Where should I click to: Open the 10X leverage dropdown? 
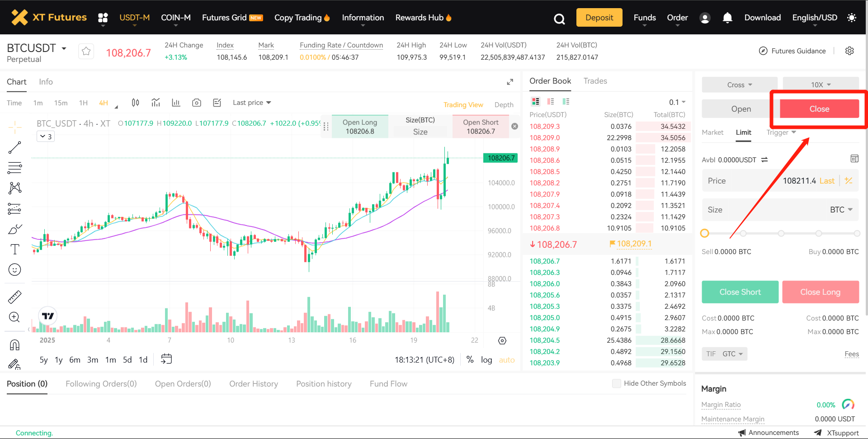tap(821, 85)
